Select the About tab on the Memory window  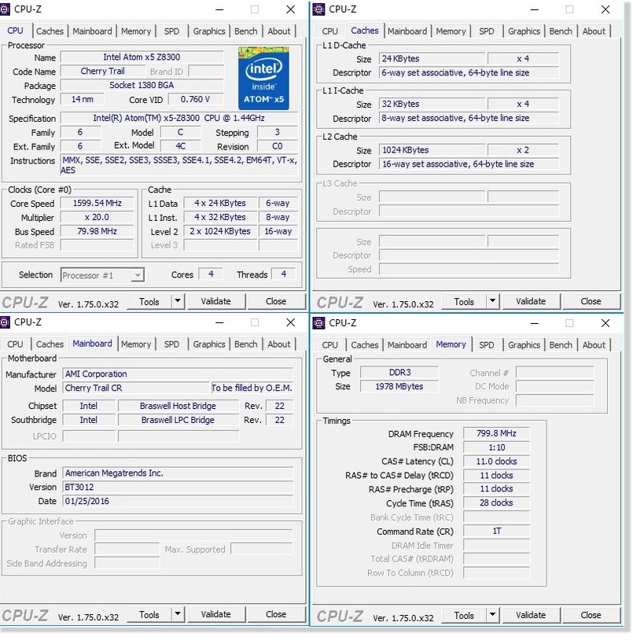click(594, 344)
